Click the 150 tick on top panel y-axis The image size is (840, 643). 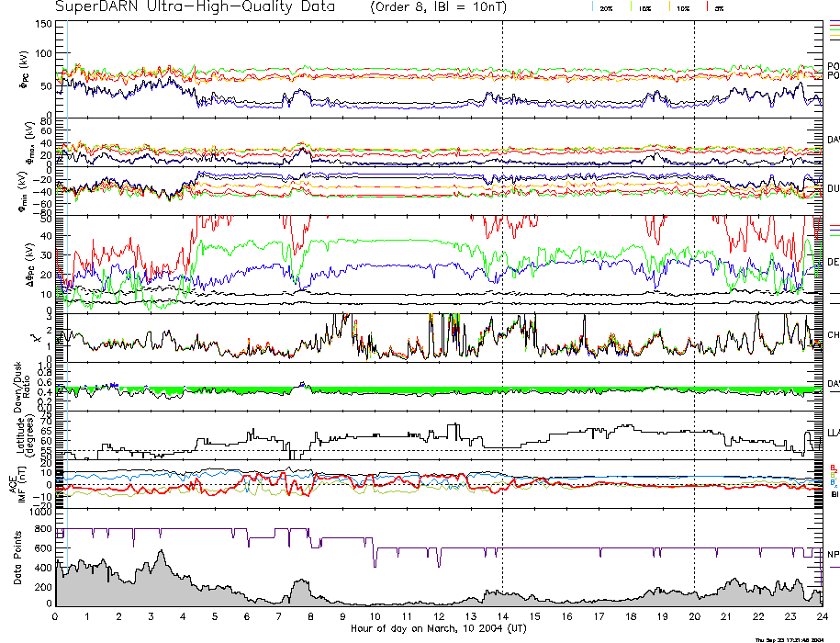click(x=41, y=23)
